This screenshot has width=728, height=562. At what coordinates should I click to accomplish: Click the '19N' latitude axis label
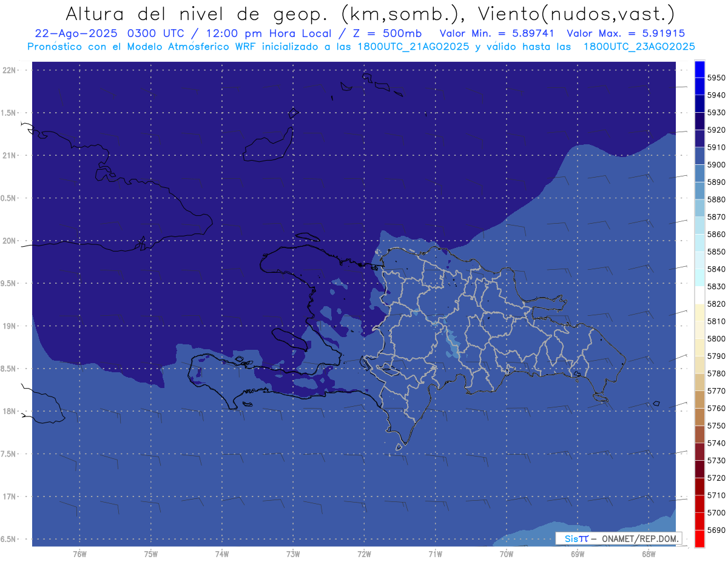tap(10, 326)
